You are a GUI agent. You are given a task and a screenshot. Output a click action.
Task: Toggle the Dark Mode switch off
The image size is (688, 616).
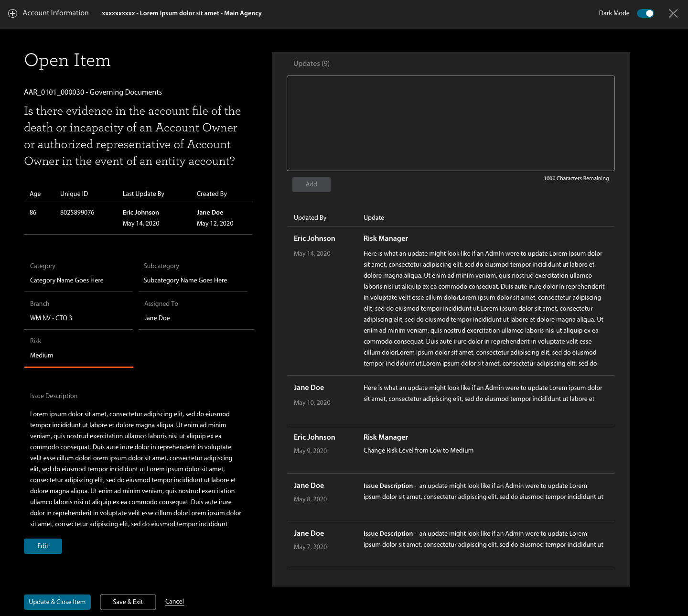coord(645,13)
